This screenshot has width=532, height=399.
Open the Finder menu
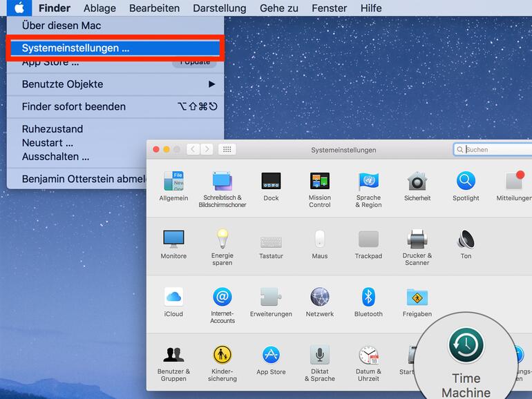(x=55, y=8)
